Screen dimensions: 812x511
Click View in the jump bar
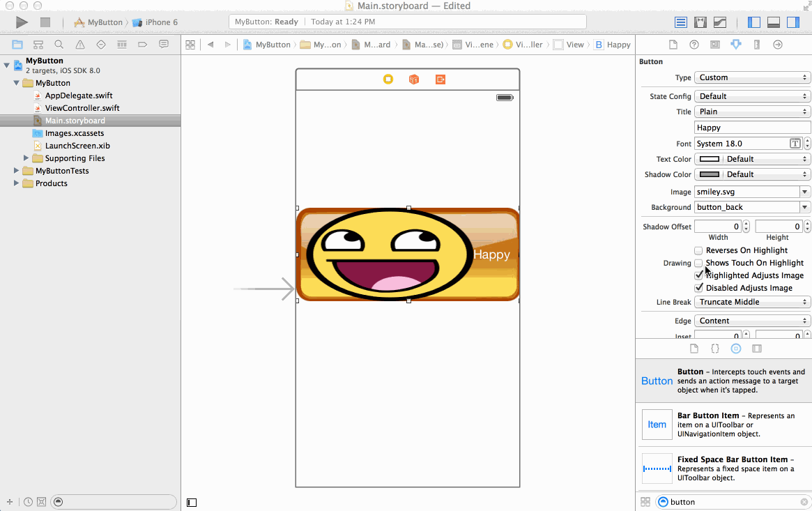(x=574, y=45)
